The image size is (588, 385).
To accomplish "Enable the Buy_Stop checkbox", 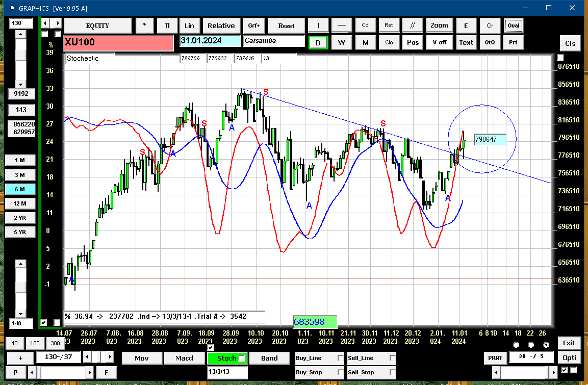I will click(x=341, y=372).
